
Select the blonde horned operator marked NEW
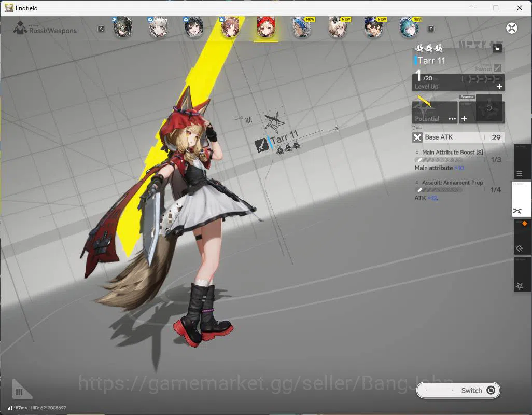coord(338,27)
